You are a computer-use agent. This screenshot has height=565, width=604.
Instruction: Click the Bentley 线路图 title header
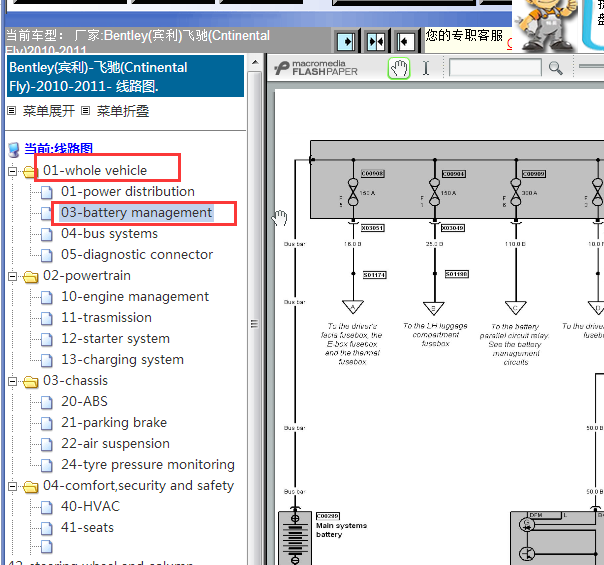(x=126, y=76)
